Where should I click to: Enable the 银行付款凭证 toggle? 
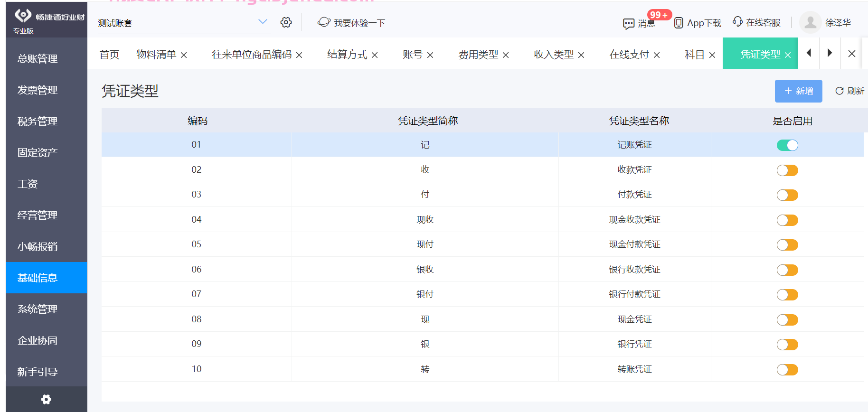[x=787, y=295]
